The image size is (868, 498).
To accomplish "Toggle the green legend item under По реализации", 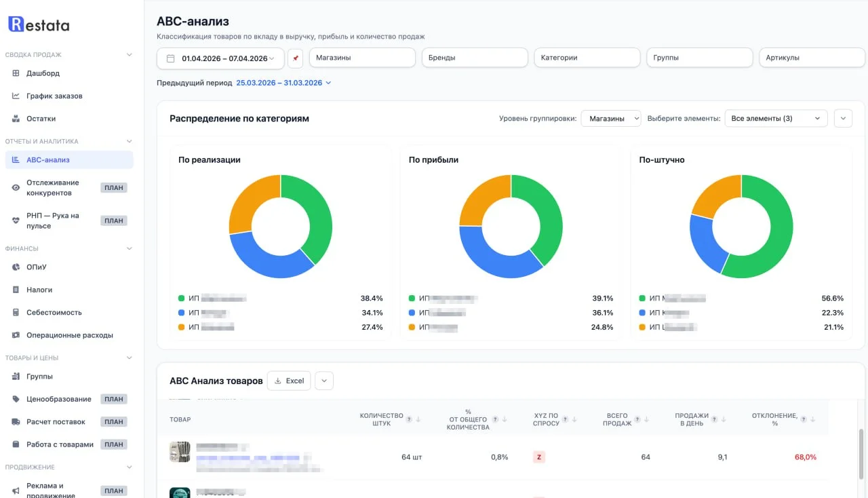I will [x=182, y=298].
